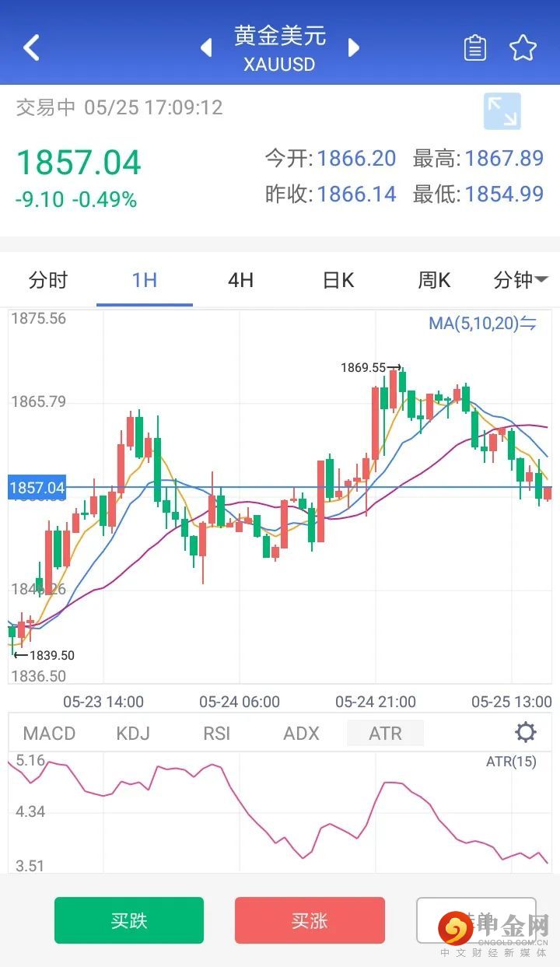Screen dimensions: 560x967
Task: Select the 周K tab
Action: pos(434,280)
